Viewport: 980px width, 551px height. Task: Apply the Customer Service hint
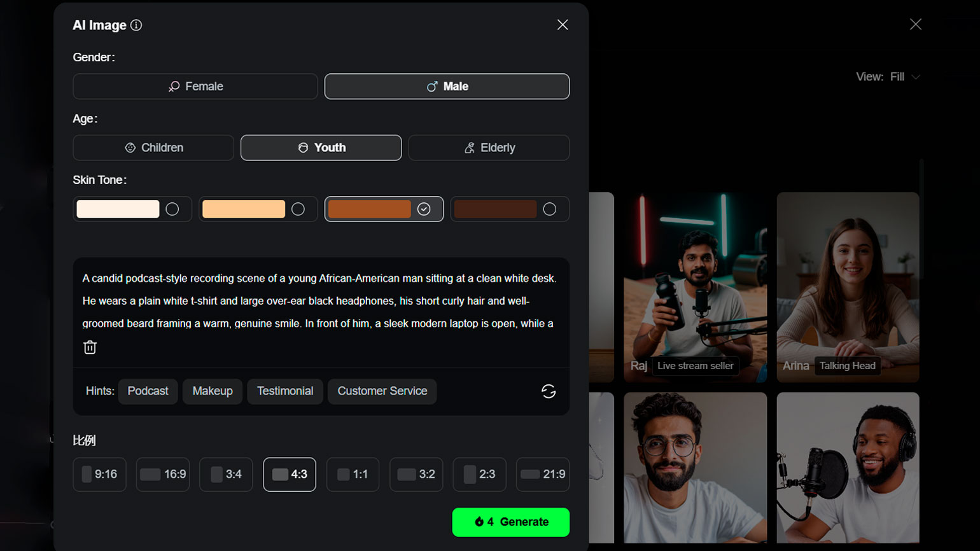tap(382, 391)
